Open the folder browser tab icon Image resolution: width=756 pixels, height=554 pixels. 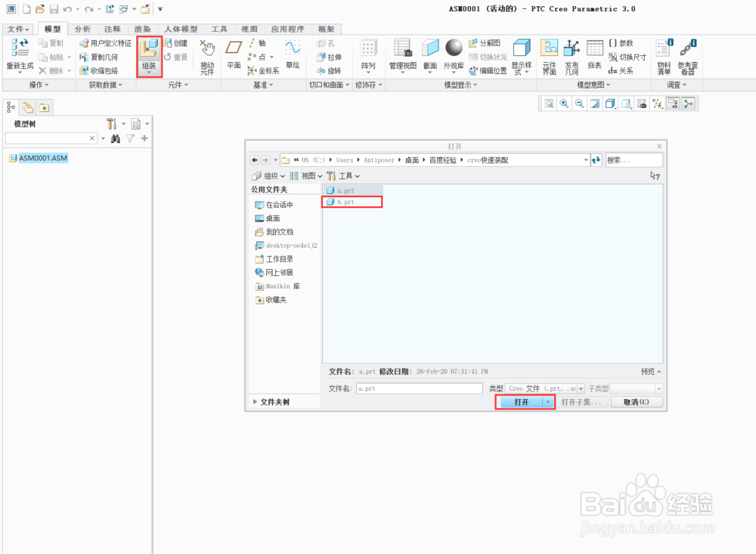pos(28,107)
